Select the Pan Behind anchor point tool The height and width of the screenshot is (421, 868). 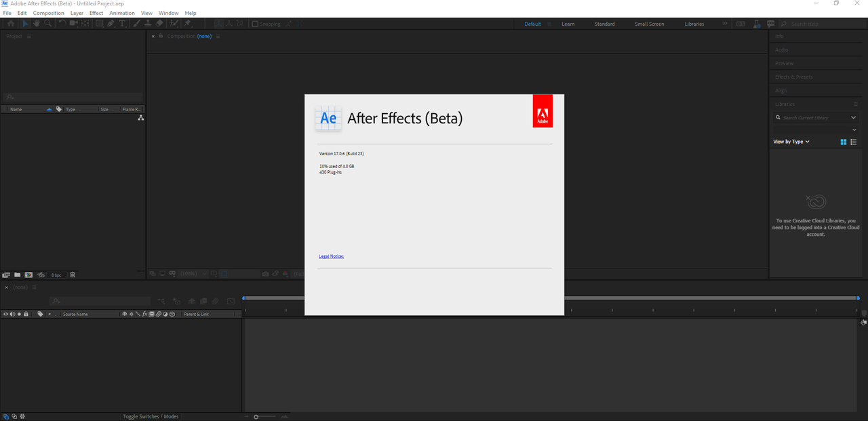pos(85,24)
